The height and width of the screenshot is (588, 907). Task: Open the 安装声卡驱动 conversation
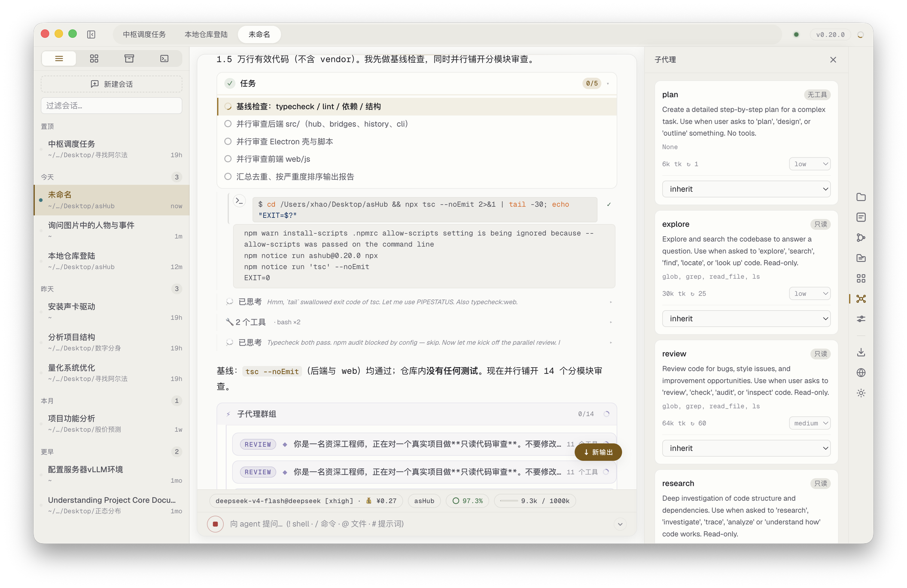112,312
